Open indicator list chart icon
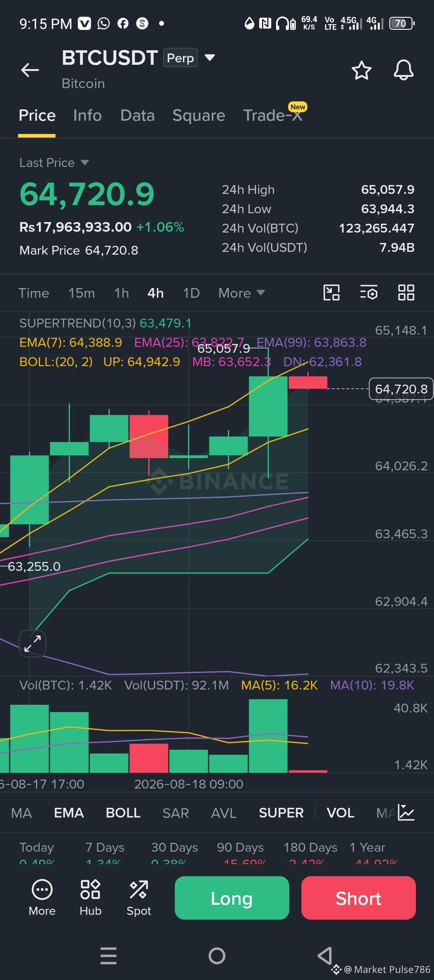This screenshot has height=980, width=434. [406, 812]
